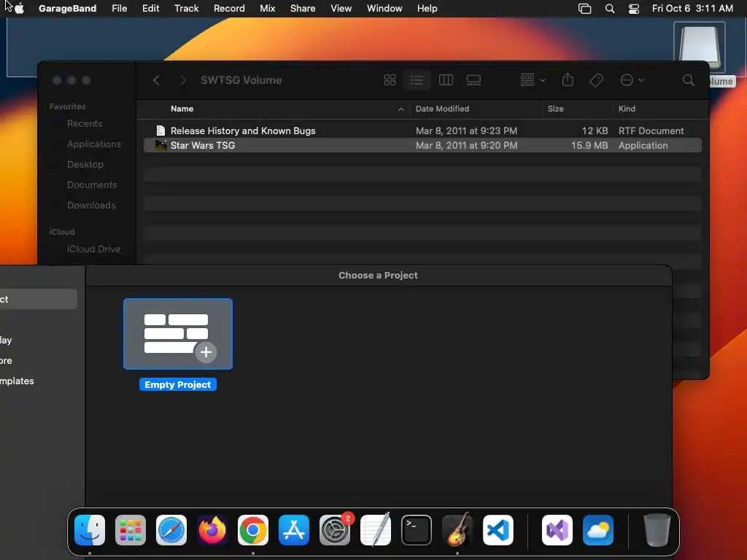This screenshot has height=560, width=747.
Task: Open Finder action ellipsis dropdown
Action: pos(632,80)
